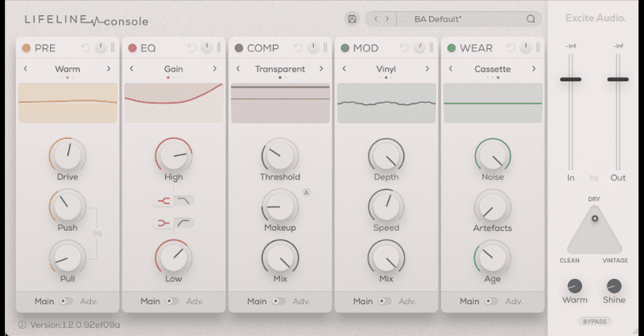Switch COMP Main/Adv. toggle
Screen dimensions: 644x336
click(x=279, y=301)
